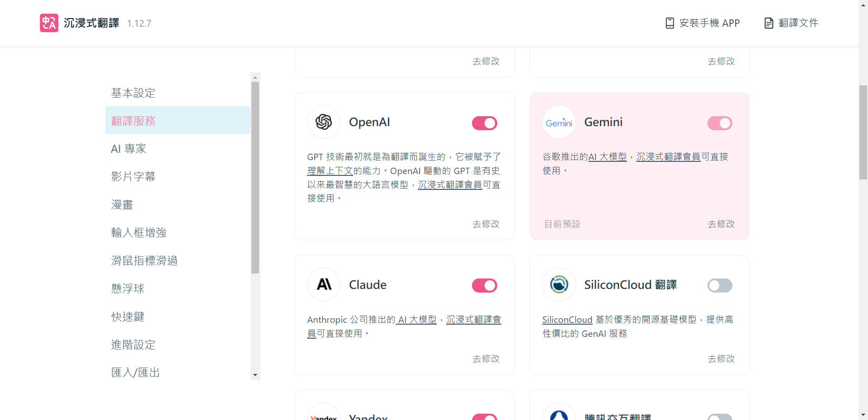
Task: Enable the 騰訊交互翻譯 toggle
Action: (x=720, y=416)
